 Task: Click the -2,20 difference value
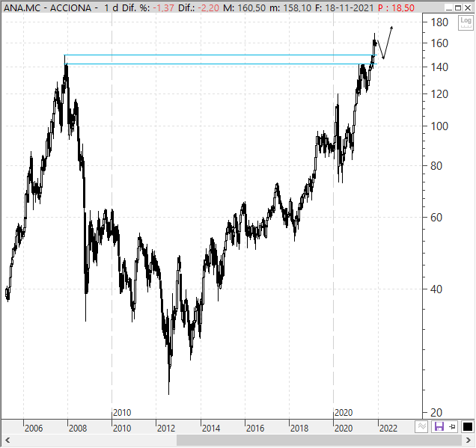[x=208, y=8]
